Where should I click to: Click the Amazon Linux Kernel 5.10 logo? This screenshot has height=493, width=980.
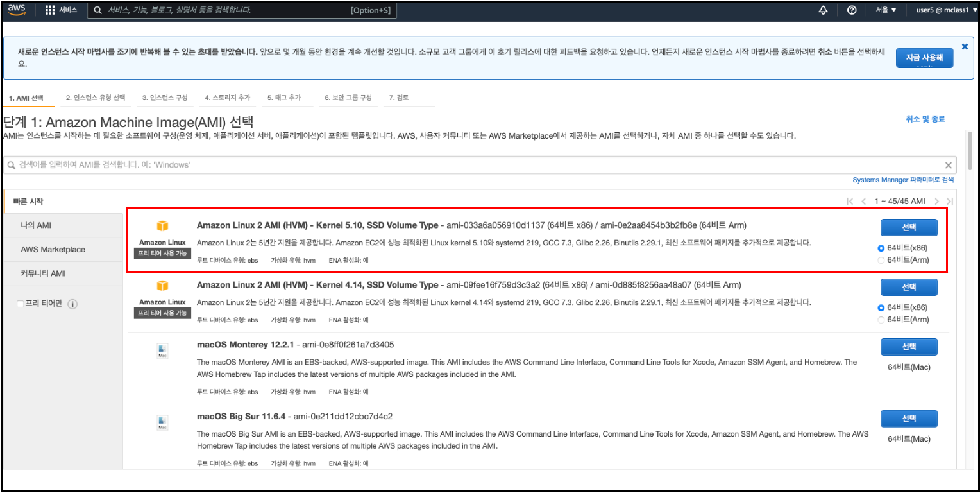162,226
